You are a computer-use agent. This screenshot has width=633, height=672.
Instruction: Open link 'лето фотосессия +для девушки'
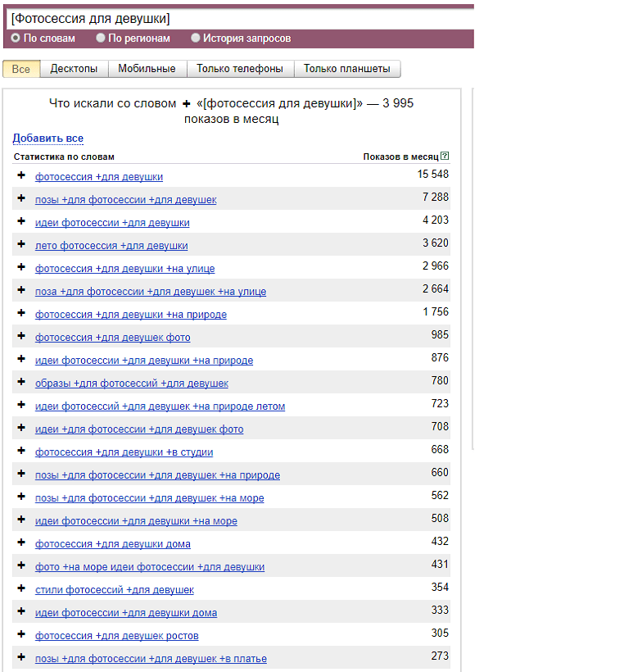tap(111, 246)
